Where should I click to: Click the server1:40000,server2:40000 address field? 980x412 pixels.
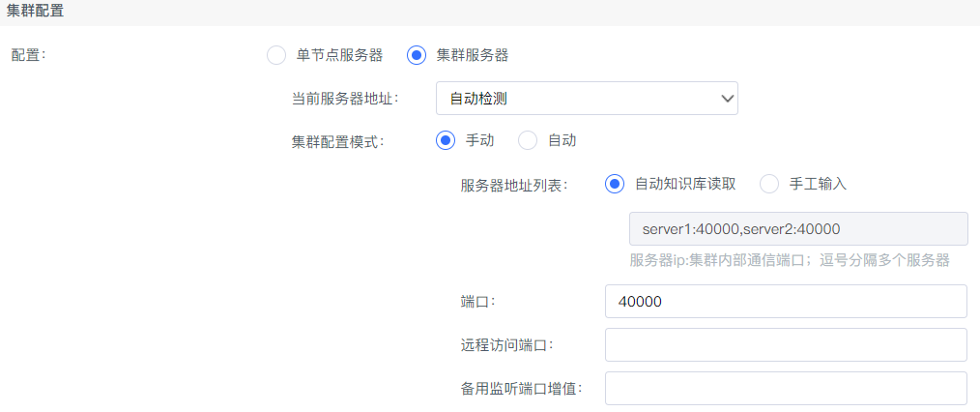click(x=798, y=229)
